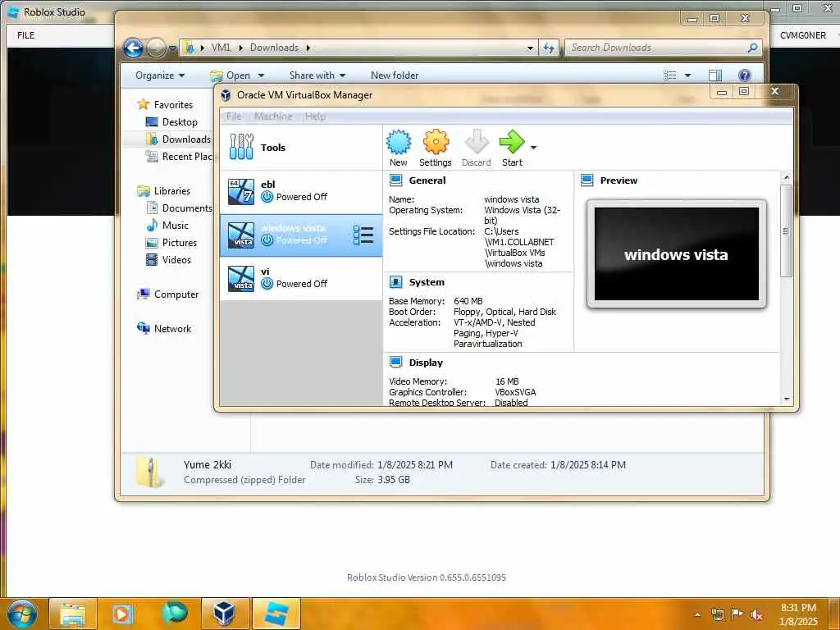Open Pictures library

pyautogui.click(x=171, y=243)
